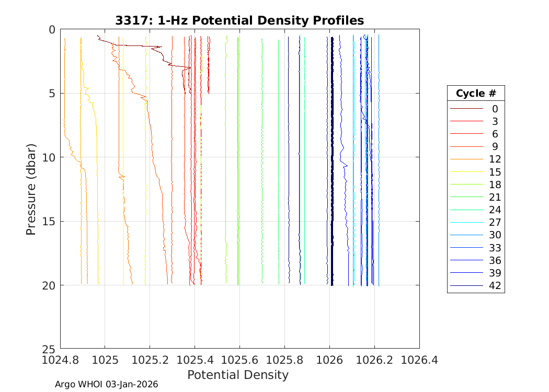Select the 'Potential Density' x-axis label

tap(237, 375)
